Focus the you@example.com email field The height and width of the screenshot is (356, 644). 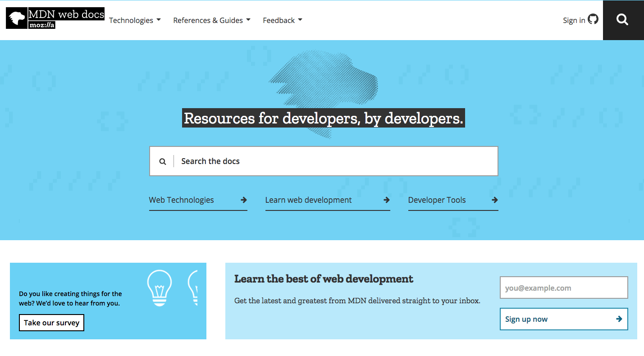pos(564,288)
